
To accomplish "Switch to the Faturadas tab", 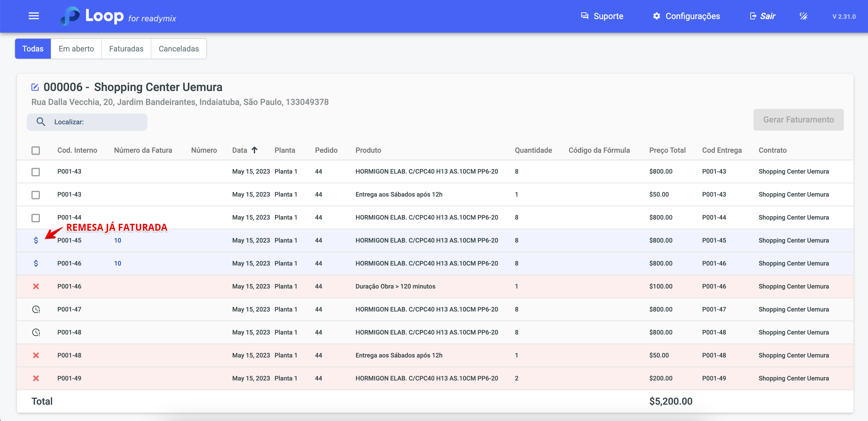I will pyautogui.click(x=126, y=49).
